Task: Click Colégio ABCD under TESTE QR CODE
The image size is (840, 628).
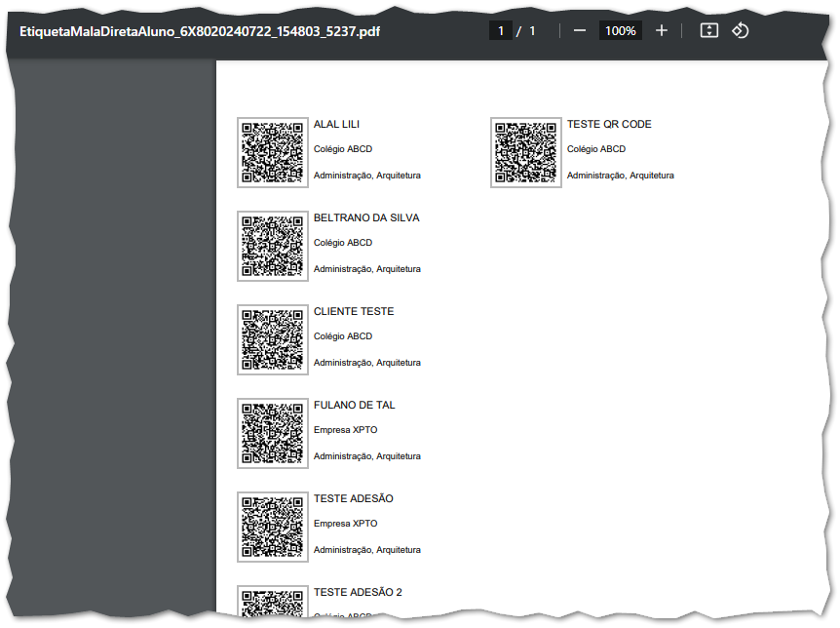Action: (x=596, y=149)
